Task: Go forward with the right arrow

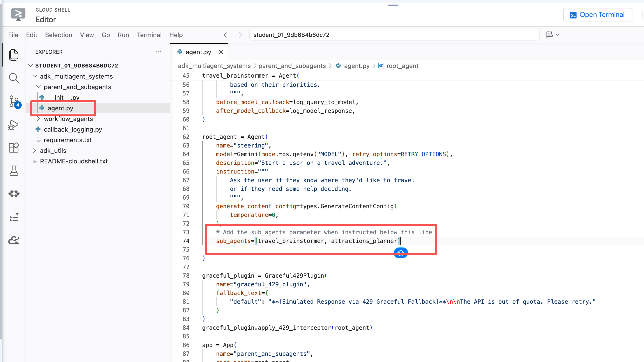Action: click(239, 35)
